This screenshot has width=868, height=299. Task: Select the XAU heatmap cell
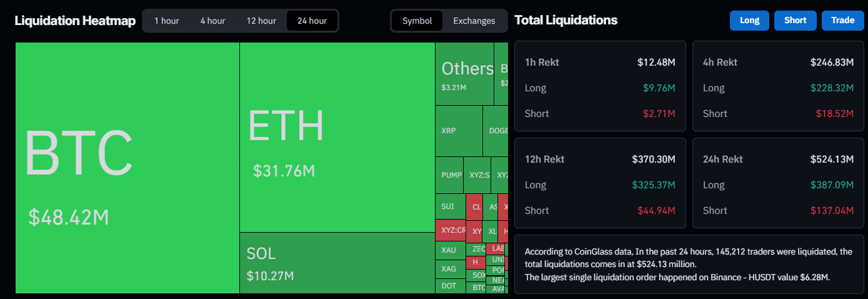[451, 250]
